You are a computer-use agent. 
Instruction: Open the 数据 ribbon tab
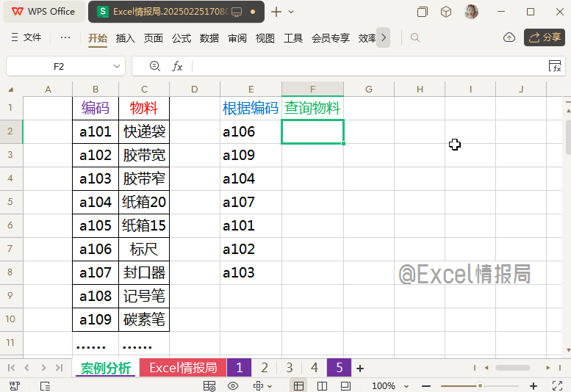tap(209, 38)
